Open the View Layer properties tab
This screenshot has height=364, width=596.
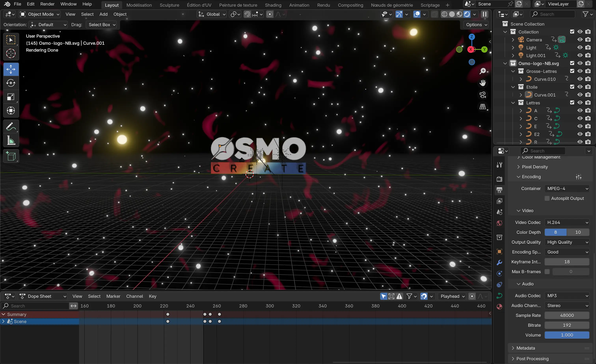499,201
